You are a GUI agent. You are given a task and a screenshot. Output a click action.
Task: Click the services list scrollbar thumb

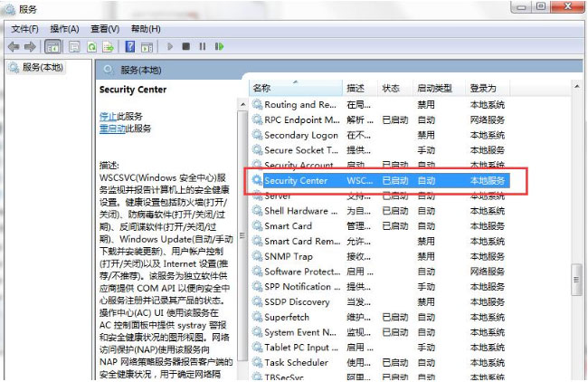click(576, 280)
